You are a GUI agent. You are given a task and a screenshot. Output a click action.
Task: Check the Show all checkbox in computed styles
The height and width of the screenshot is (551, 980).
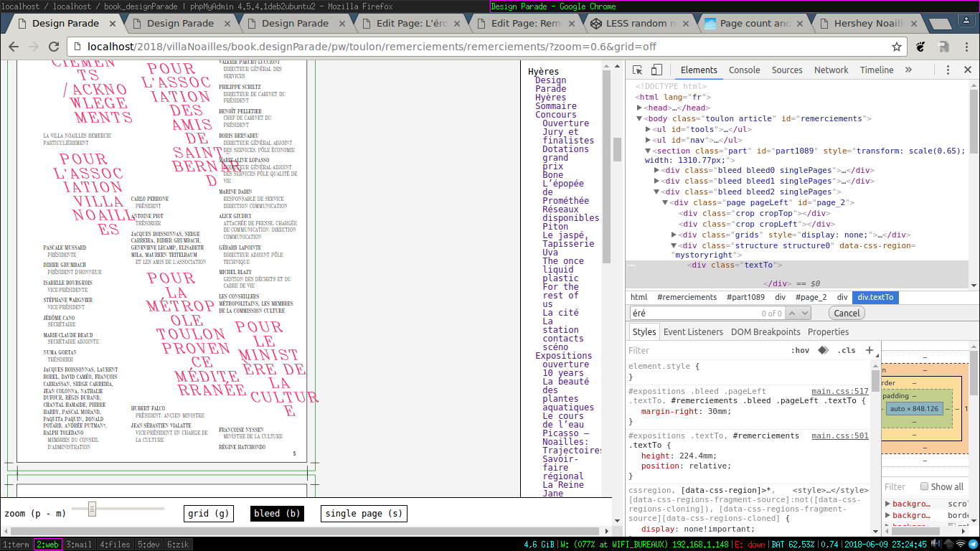tap(924, 486)
